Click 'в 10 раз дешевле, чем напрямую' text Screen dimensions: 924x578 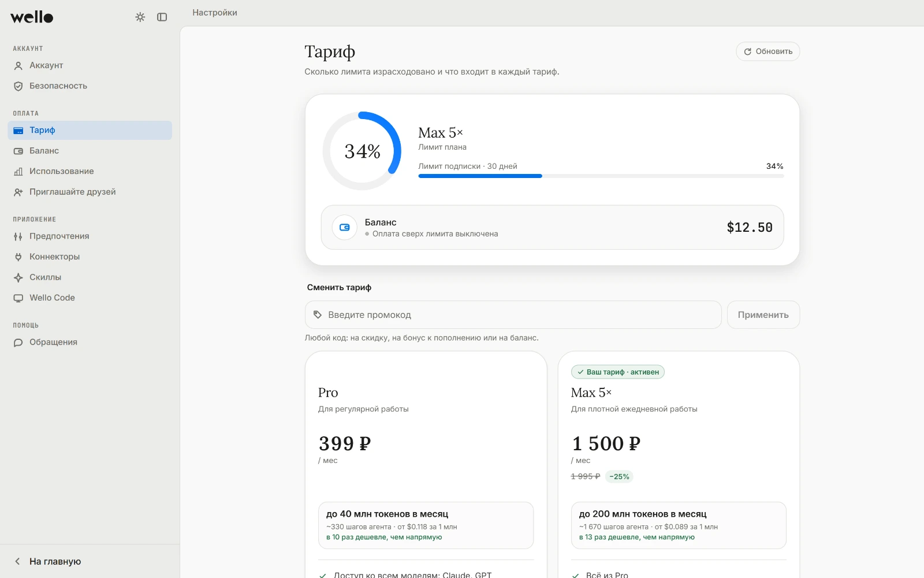(384, 538)
